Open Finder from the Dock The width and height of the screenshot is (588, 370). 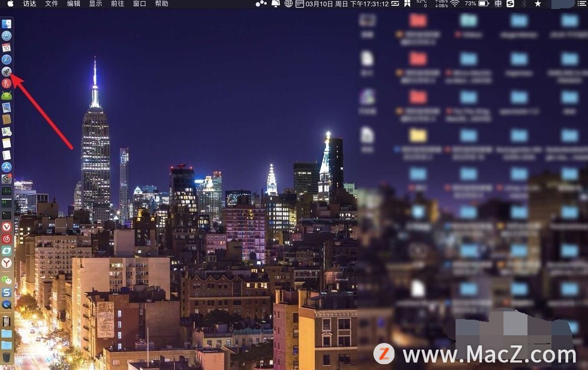coord(7,24)
